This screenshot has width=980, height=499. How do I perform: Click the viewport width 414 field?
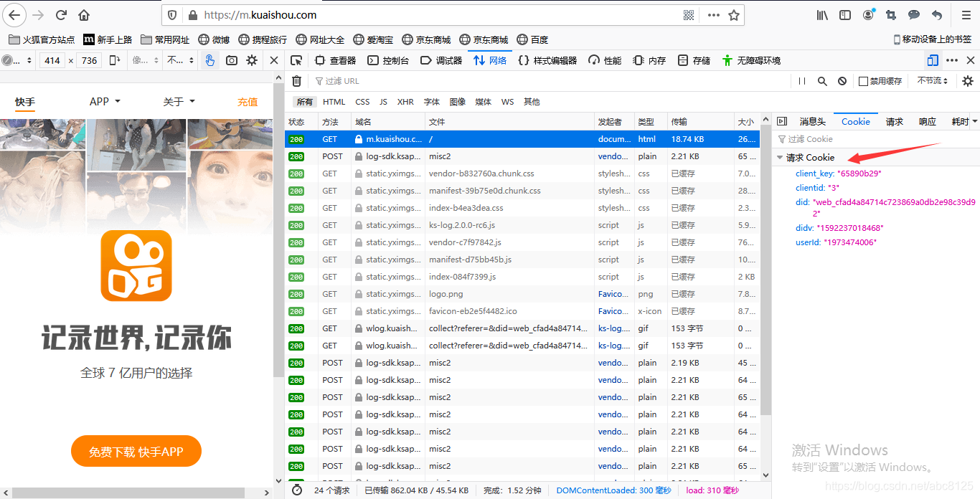pyautogui.click(x=52, y=61)
